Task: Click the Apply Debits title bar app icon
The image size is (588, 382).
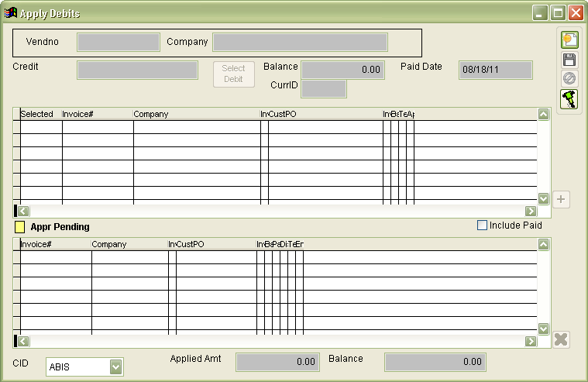Action: (x=11, y=13)
